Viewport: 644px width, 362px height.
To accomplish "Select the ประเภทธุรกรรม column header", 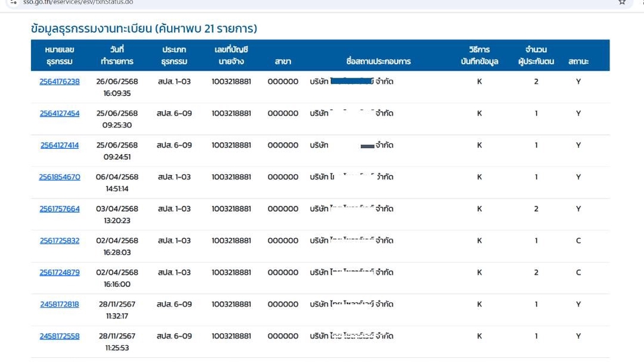I will click(174, 56).
